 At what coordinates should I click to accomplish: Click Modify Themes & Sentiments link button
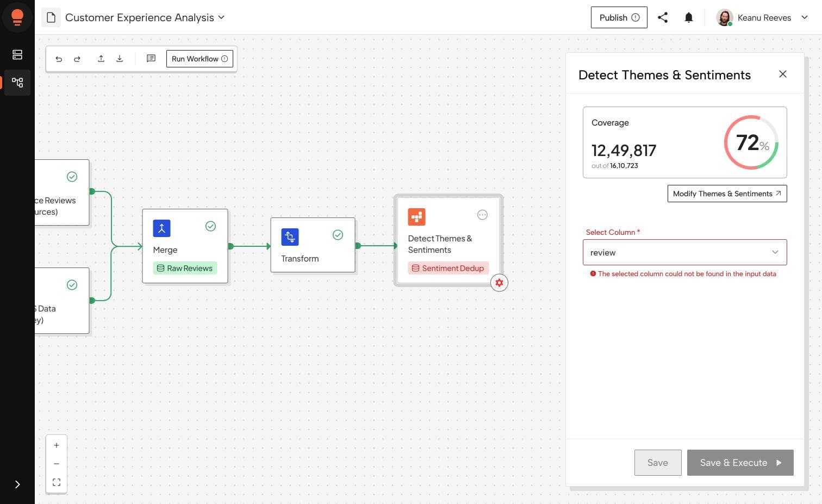(x=727, y=194)
